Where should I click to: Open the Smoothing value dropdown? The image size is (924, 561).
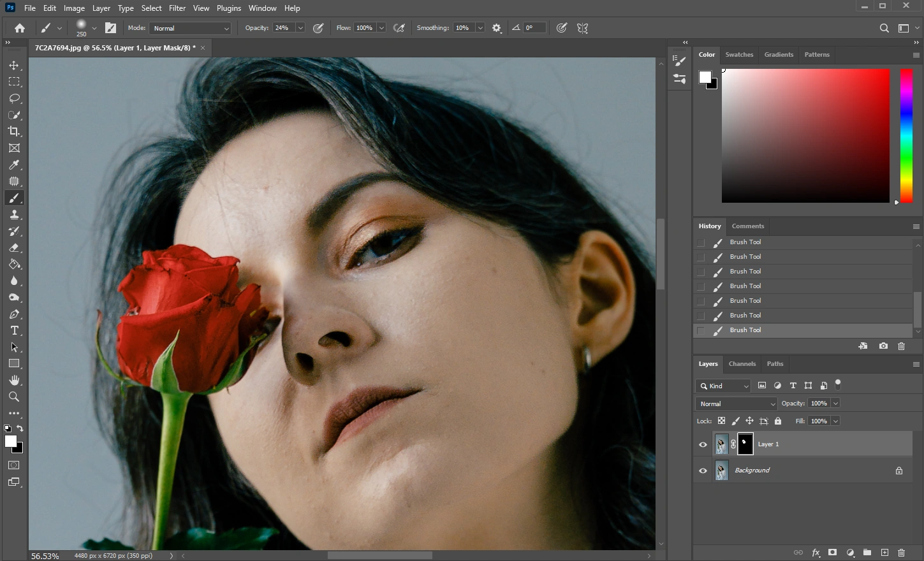(x=480, y=28)
